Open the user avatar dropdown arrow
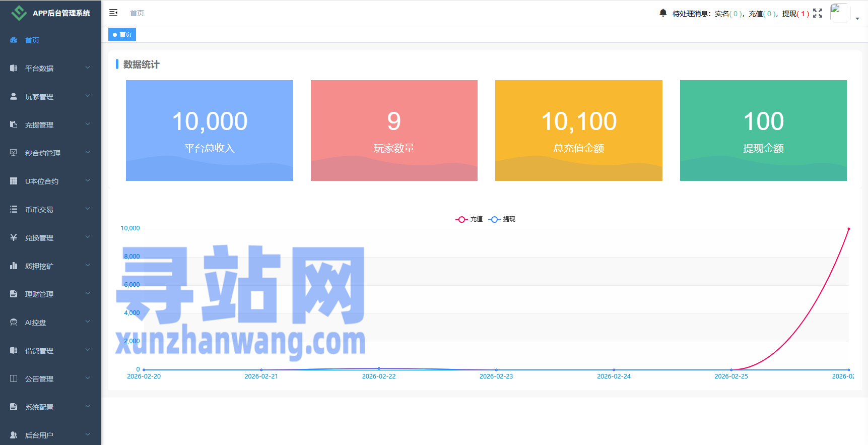This screenshot has height=445, width=868. 857,19
